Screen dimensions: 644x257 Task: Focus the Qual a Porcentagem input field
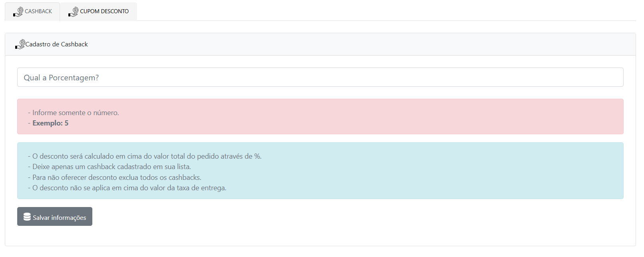pos(320,77)
